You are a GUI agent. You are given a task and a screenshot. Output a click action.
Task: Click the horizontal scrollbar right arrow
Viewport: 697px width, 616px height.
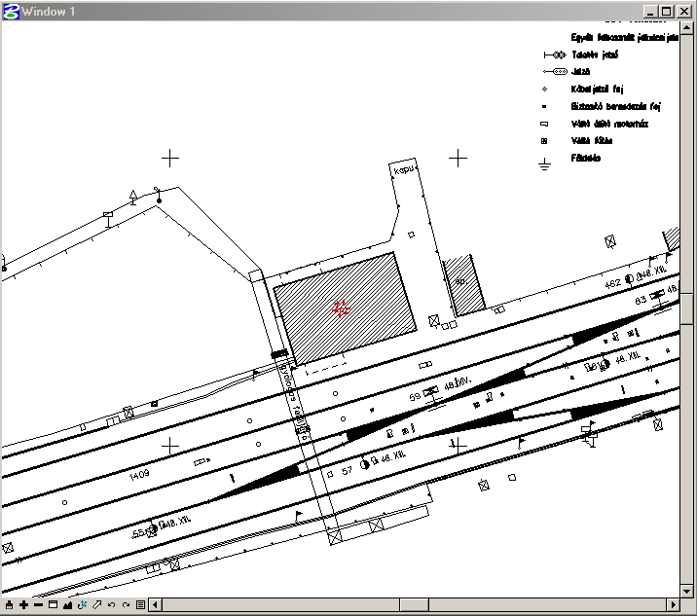point(672,605)
